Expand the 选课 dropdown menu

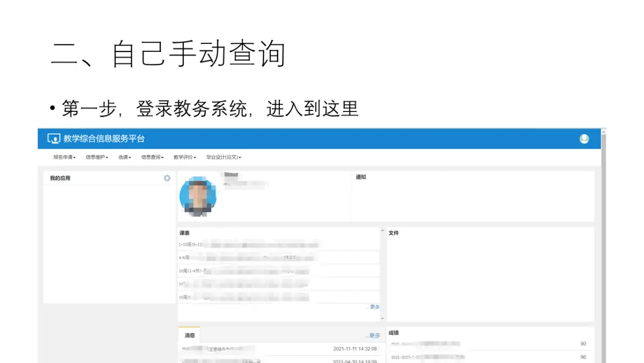(x=124, y=157)
